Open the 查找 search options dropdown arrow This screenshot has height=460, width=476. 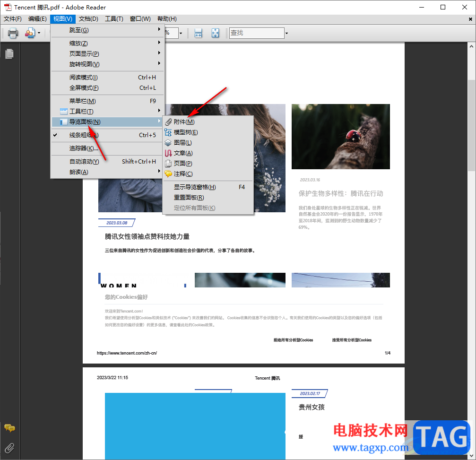click(x=286, y=33)
